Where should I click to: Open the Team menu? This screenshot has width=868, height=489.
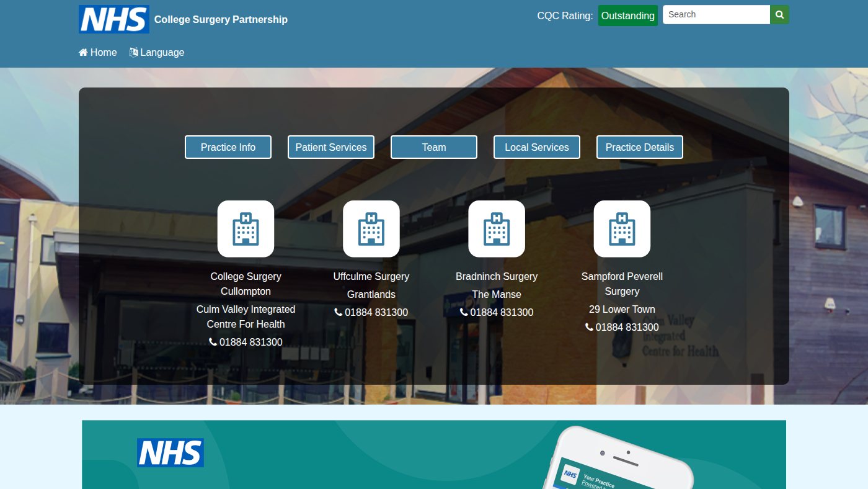click(x=434, y=147)
